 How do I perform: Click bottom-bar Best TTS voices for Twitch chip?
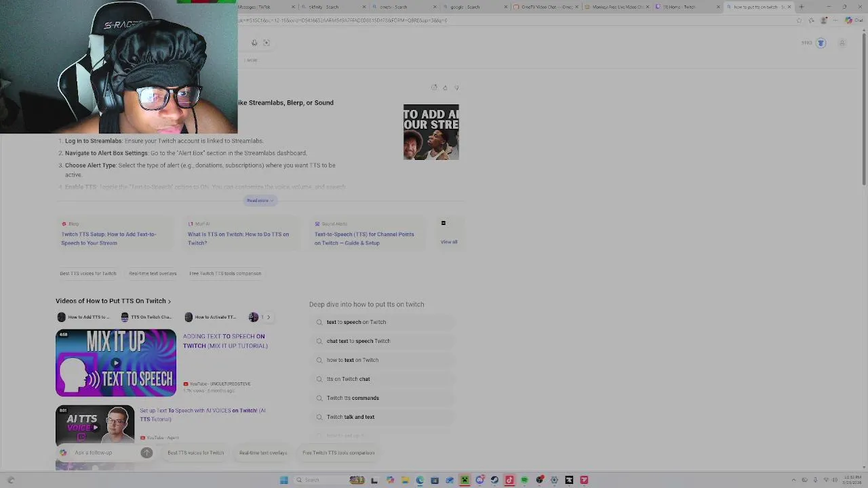(196, 453)
